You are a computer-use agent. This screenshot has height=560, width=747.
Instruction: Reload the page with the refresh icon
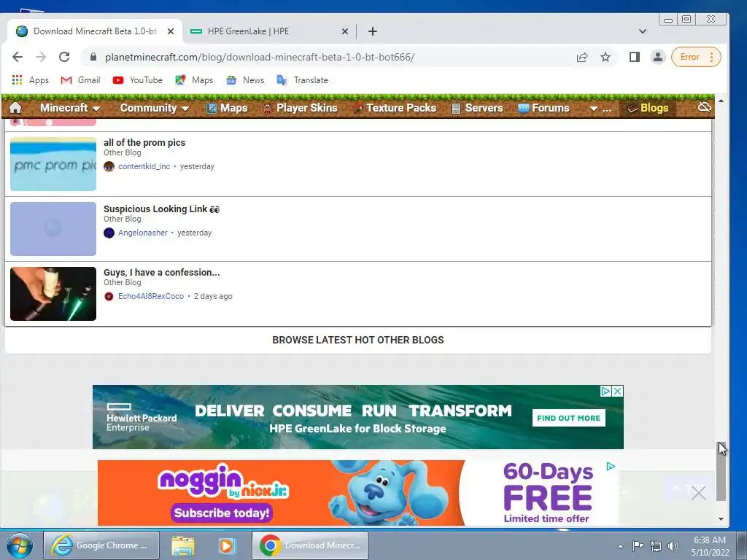[x=64, y=57]
